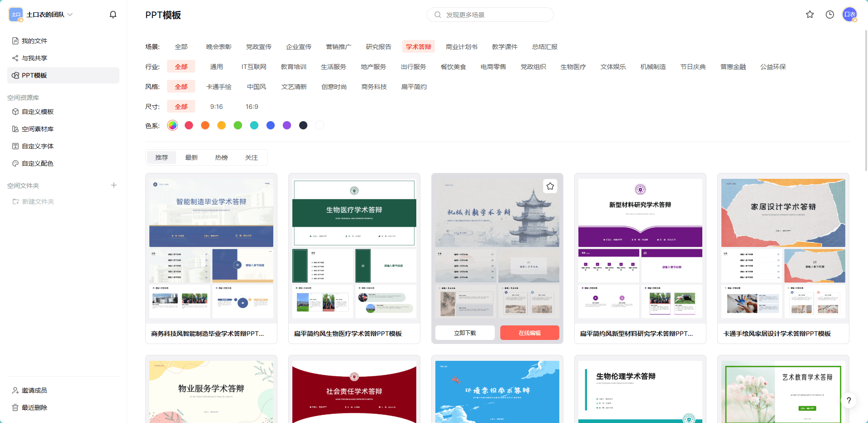Add a new space folder plus icon
The image size is (868, 423).
coord(114,185)
